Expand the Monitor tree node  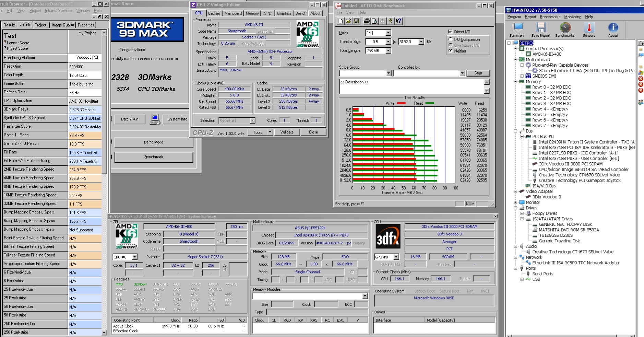click(515, 202)
